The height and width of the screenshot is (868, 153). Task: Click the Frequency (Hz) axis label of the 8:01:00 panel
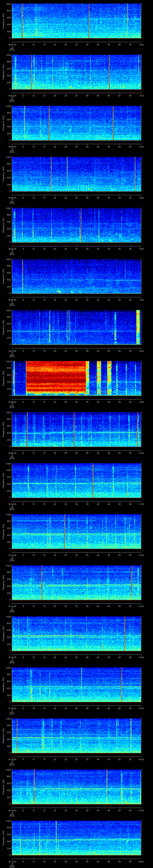pyautogui.click(x=3, y=21)
